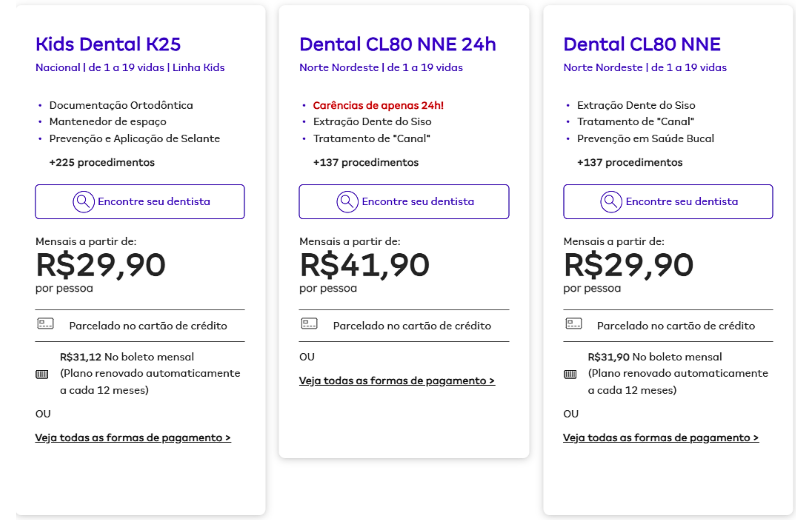The width and height of the screenshot is (812, 526).
Task: Click 'Carências de apenas 24h!' highlight text
Action: pyautogui.click(x=378, y=105)
